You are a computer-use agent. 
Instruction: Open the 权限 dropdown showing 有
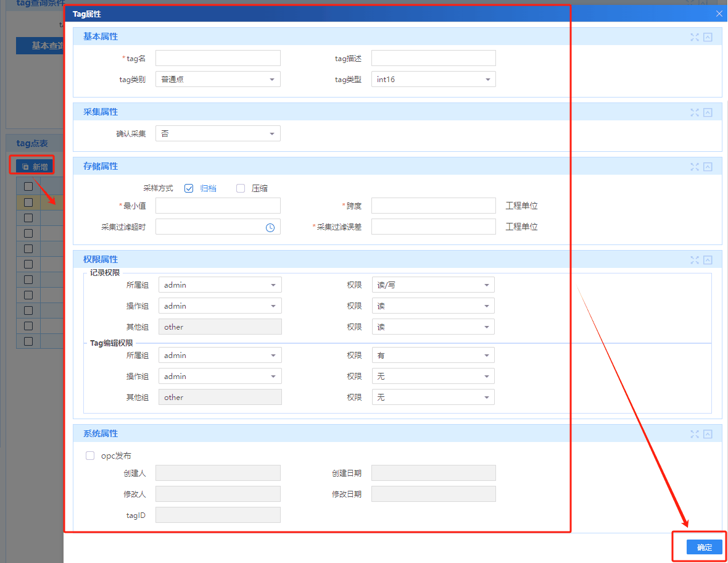pyautogui.click(x=433, y=356)
